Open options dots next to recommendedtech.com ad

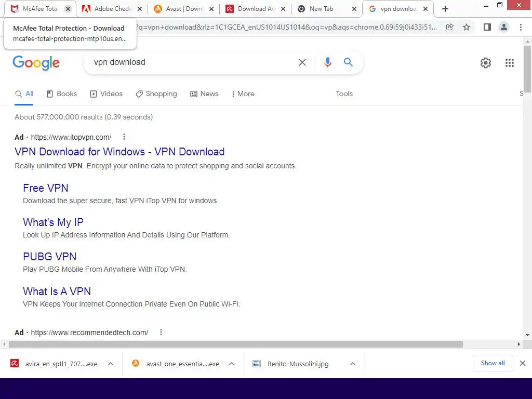[x=161, y=332]
